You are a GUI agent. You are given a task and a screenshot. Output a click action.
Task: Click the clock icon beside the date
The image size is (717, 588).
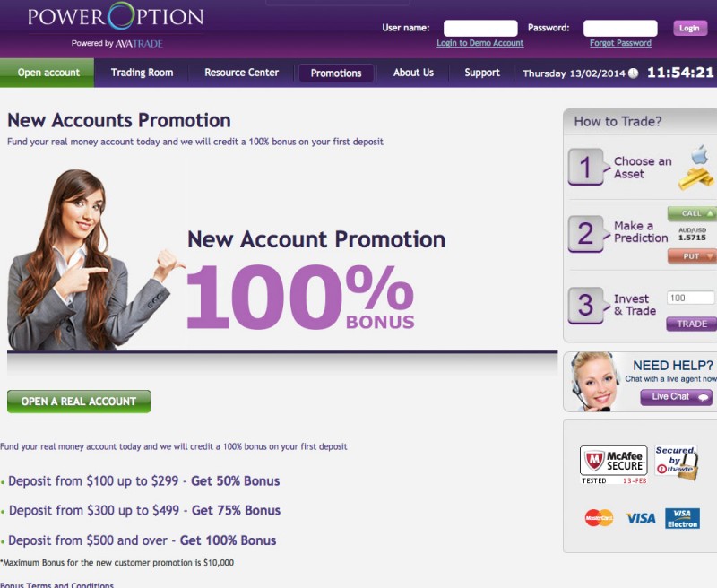[634, 73]
